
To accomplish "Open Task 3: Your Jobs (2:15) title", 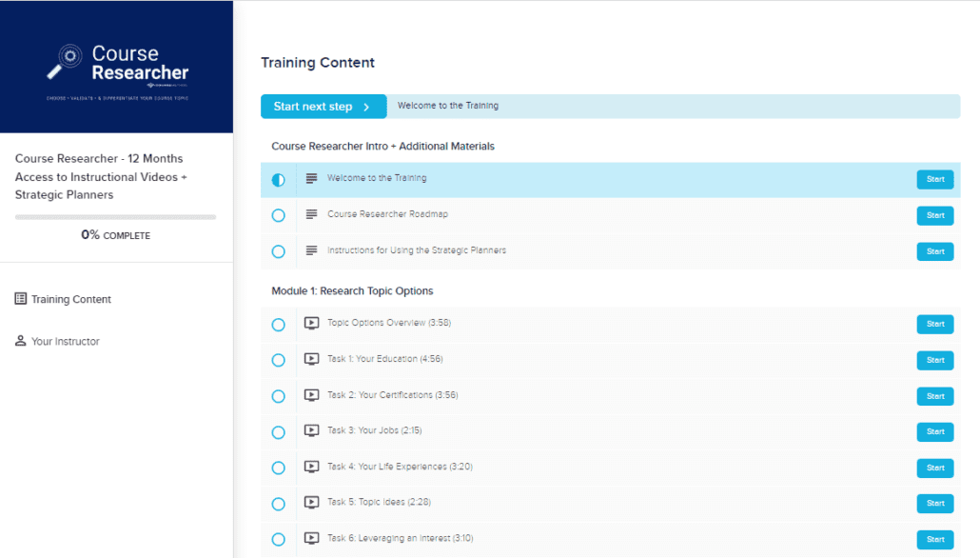I will (x=374, y=430).
